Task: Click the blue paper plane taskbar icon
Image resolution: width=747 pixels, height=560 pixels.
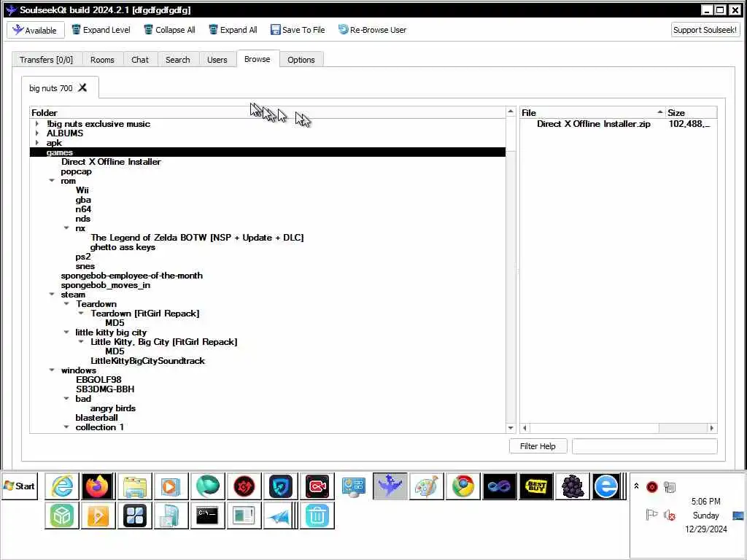Action: point(279,516)
